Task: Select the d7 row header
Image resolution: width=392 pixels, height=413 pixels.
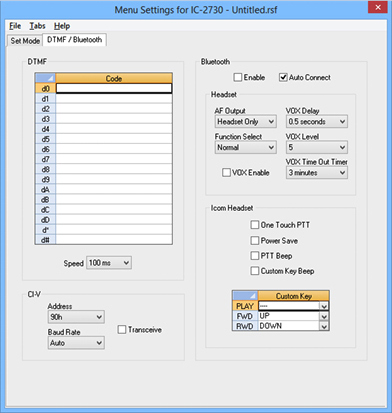Action: click(45, 159)
